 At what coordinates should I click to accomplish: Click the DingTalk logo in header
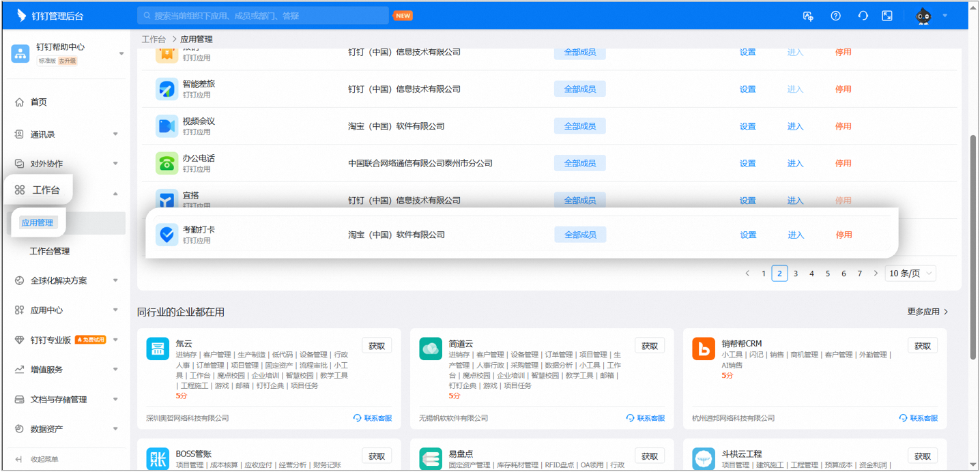click(x=21, y=15)
